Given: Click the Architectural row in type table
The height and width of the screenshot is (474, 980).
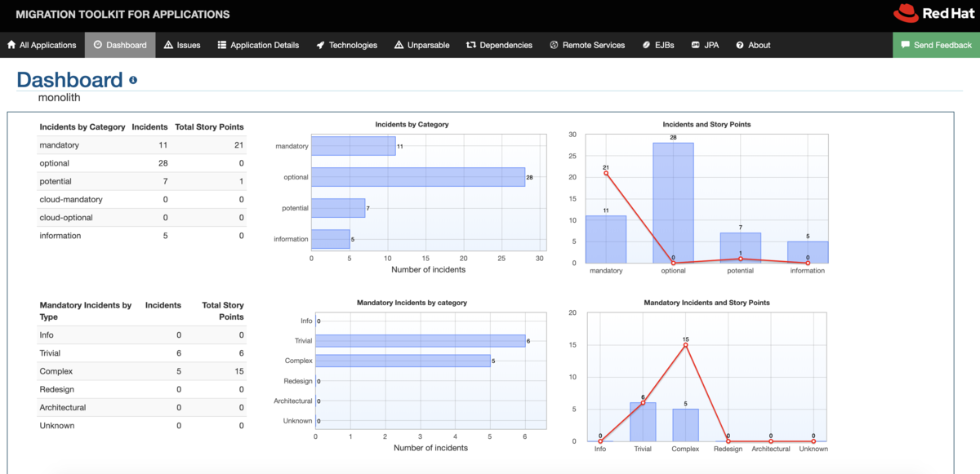Looking at the screenshot, I should point(142,407).
